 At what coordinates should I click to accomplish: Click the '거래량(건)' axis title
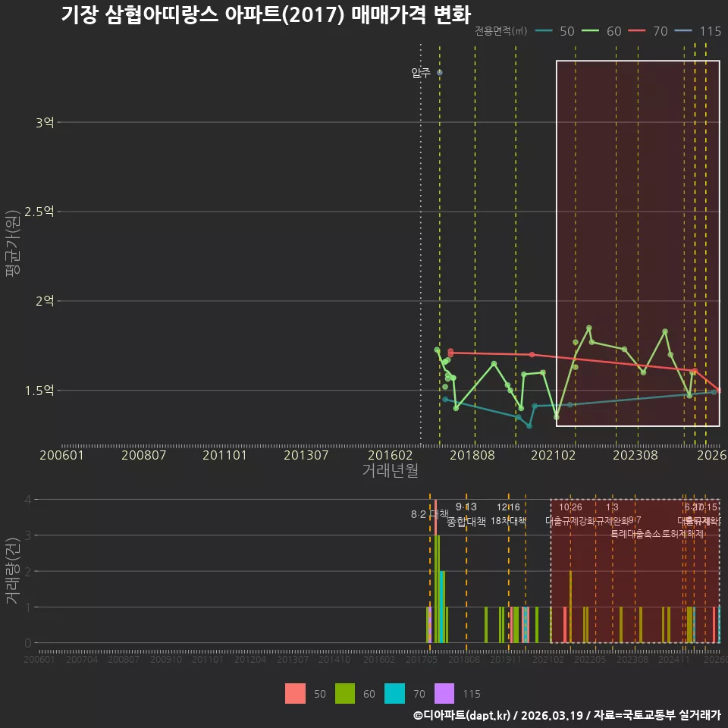click(13, 571)
